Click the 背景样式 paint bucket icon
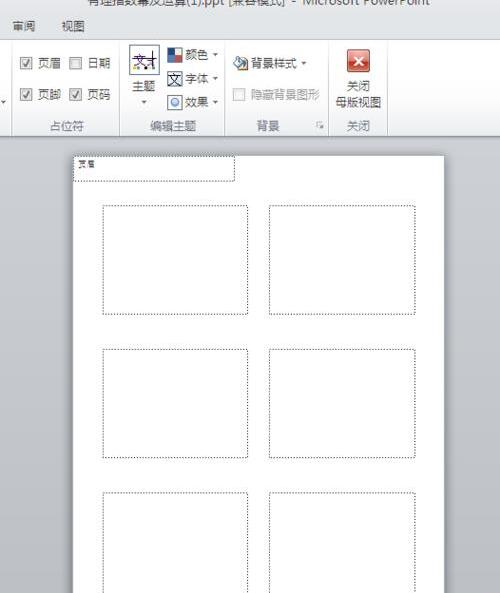 click(241, 63)
